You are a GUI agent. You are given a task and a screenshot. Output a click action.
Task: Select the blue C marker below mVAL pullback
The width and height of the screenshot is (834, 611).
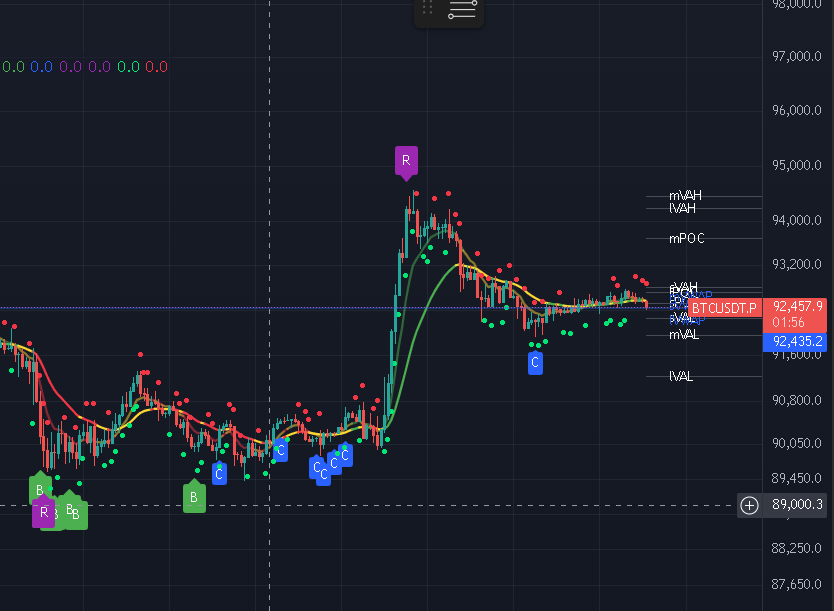coord(535,363)
